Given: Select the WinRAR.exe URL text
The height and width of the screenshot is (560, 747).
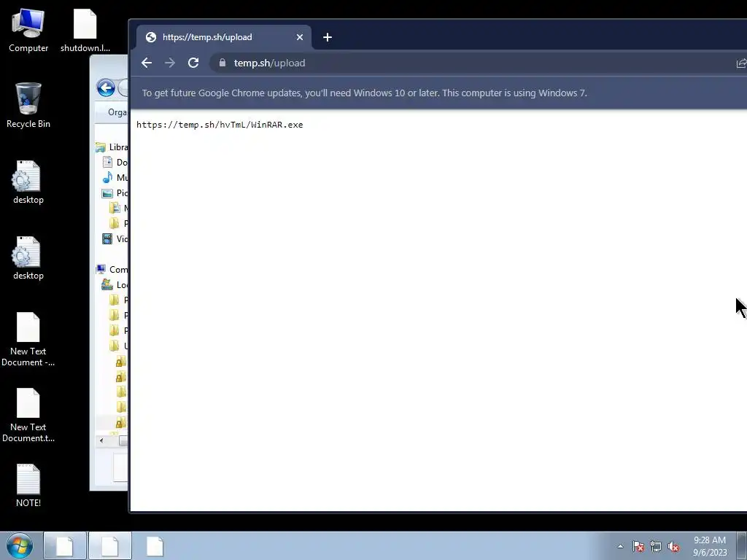Looking at the screenshot, I should pos(220,125).
